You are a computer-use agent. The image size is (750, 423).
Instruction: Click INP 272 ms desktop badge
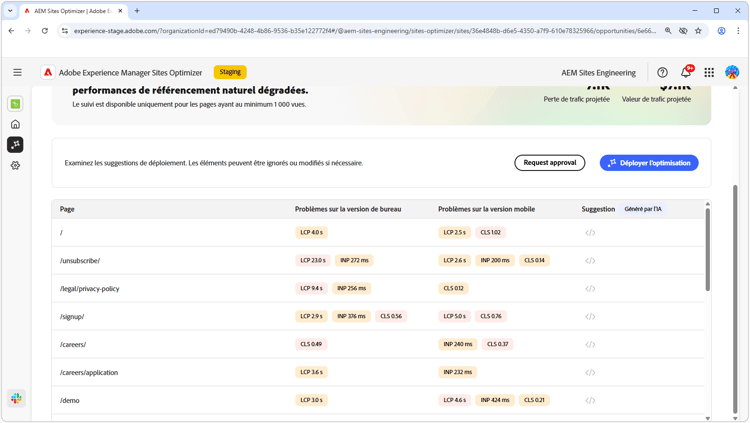tap(354, 260)
